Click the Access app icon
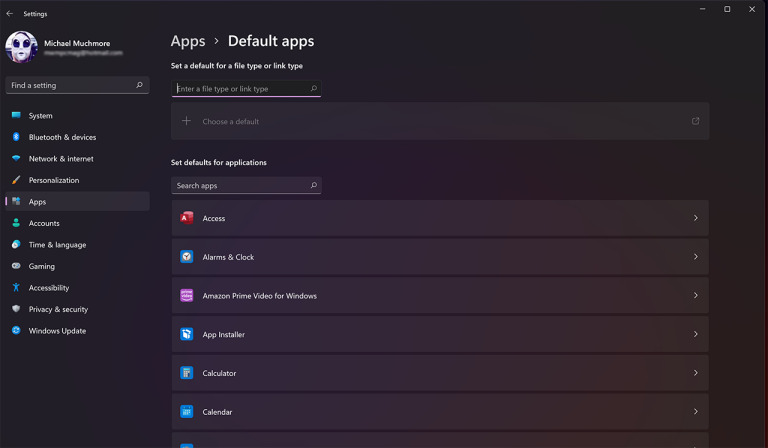This screenshot has height=448, width=768. (187, 218)
